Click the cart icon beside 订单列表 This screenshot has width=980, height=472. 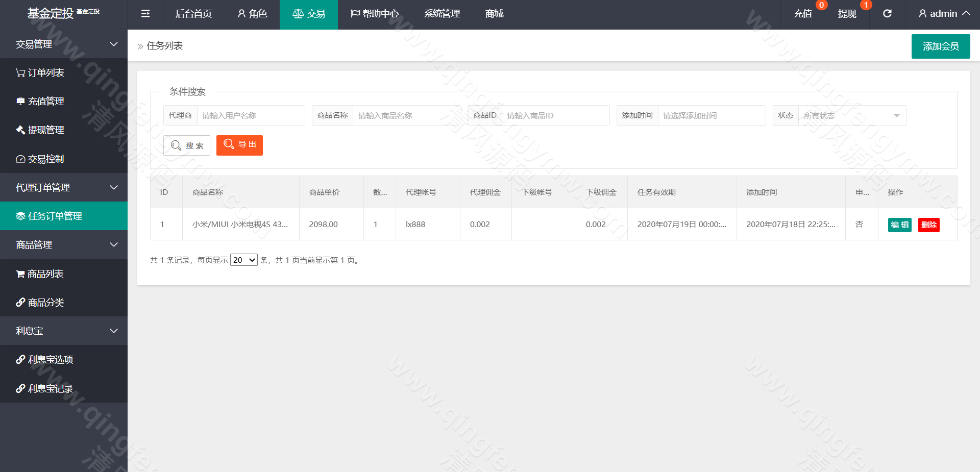point(20,72)
